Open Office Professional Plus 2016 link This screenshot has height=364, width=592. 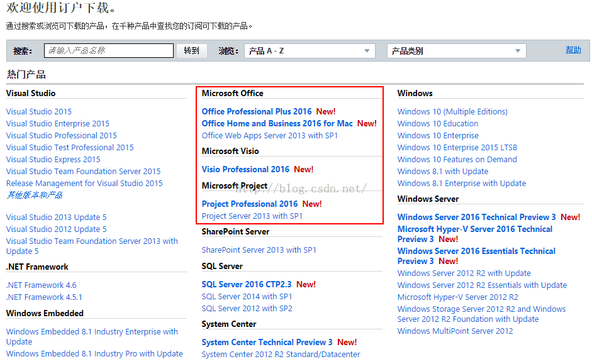[x=257, y=112]
